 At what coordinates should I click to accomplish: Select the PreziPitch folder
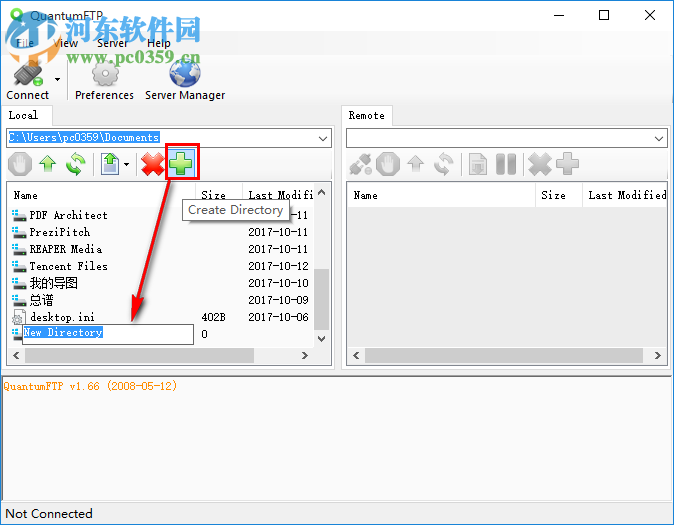click(x=59, y=232)
